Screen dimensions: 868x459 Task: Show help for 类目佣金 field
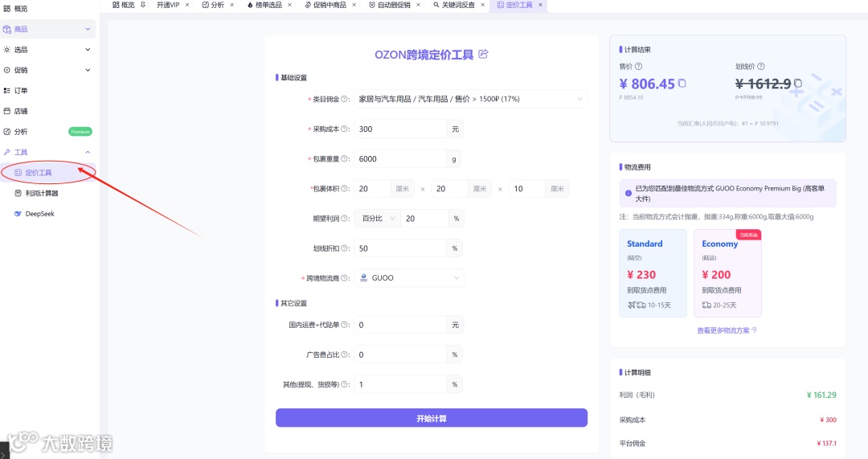pyautogui.click(x=344, y=99)
